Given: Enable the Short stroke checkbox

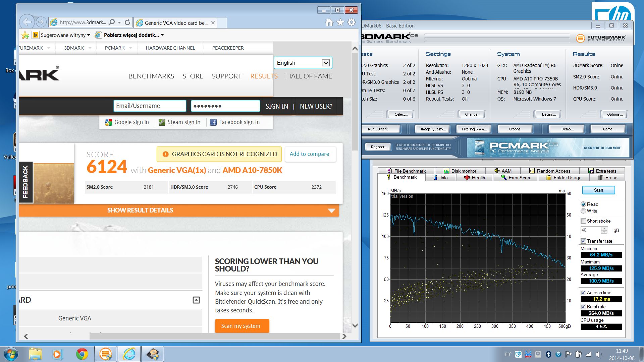Looking at the screenshot, I should point(583,221).
